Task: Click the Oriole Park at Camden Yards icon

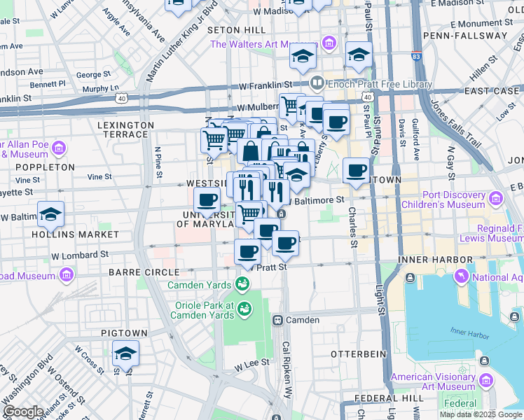Action: coord(244,309)
